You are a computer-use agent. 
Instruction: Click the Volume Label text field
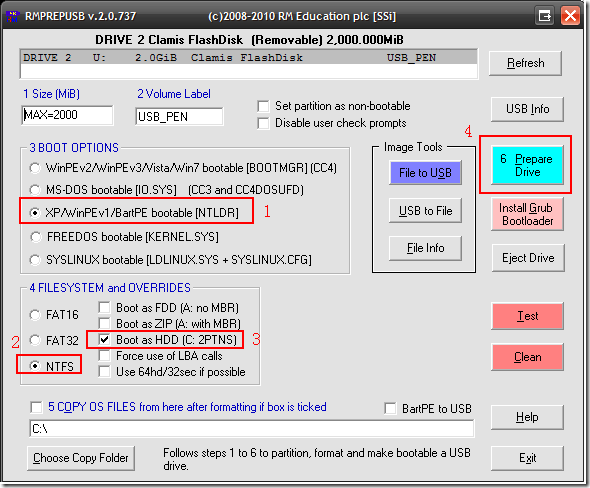(179, 117)
